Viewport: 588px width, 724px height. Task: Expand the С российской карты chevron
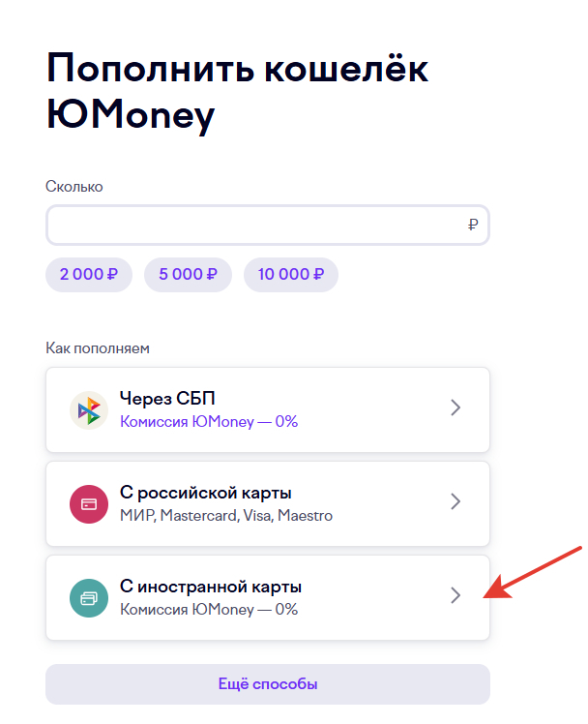[456, 502]
